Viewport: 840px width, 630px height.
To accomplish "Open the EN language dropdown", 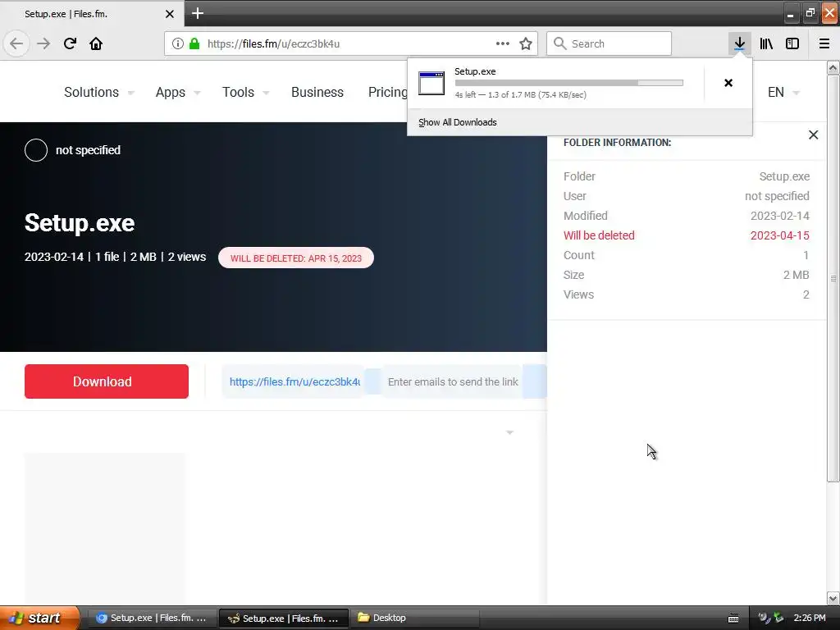I will 783,92.
